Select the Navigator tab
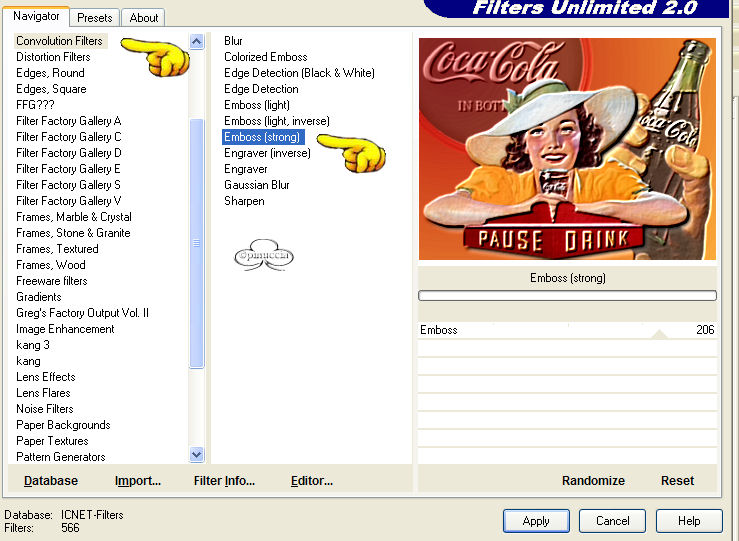Screen dimensions: 739x541 (36, 16)
